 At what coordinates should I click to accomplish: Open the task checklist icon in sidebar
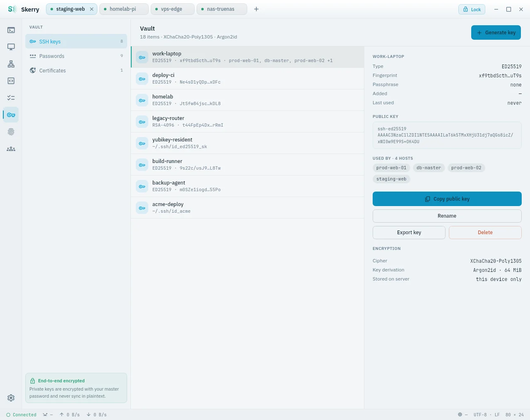[x=11, y=98]
